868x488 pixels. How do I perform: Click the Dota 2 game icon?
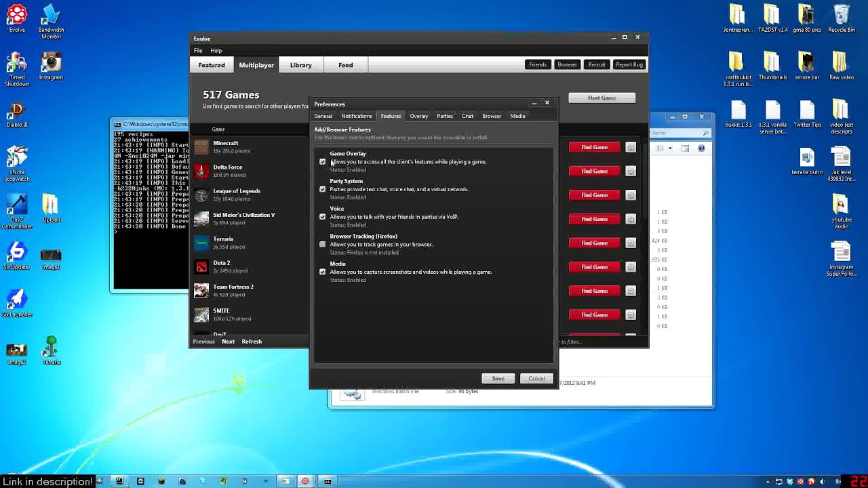coord(201,267)
